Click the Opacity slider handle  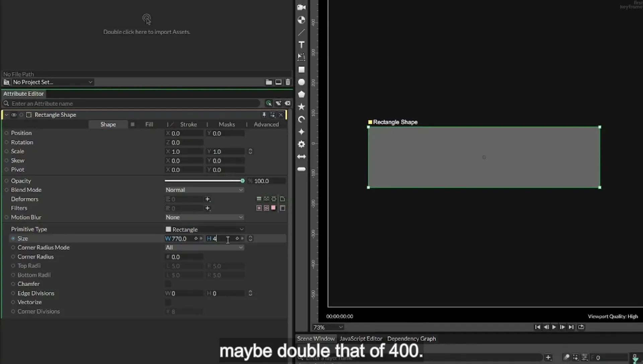click(242, 181)
